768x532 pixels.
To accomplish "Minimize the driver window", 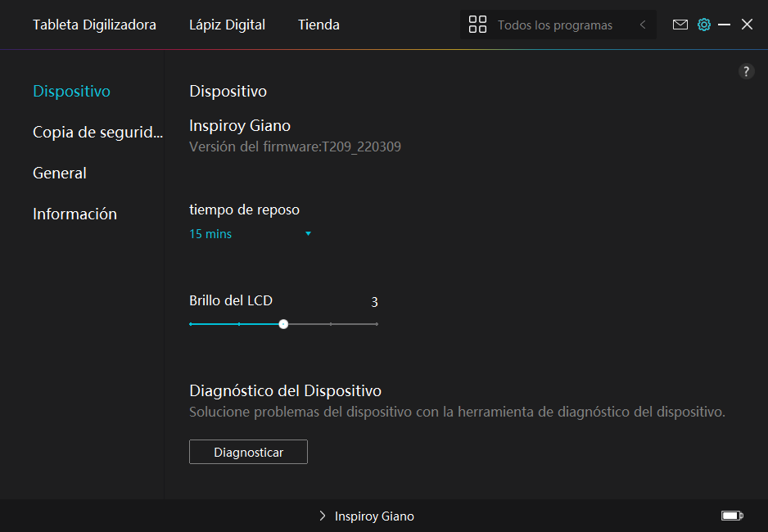I will tap(724, 25).
